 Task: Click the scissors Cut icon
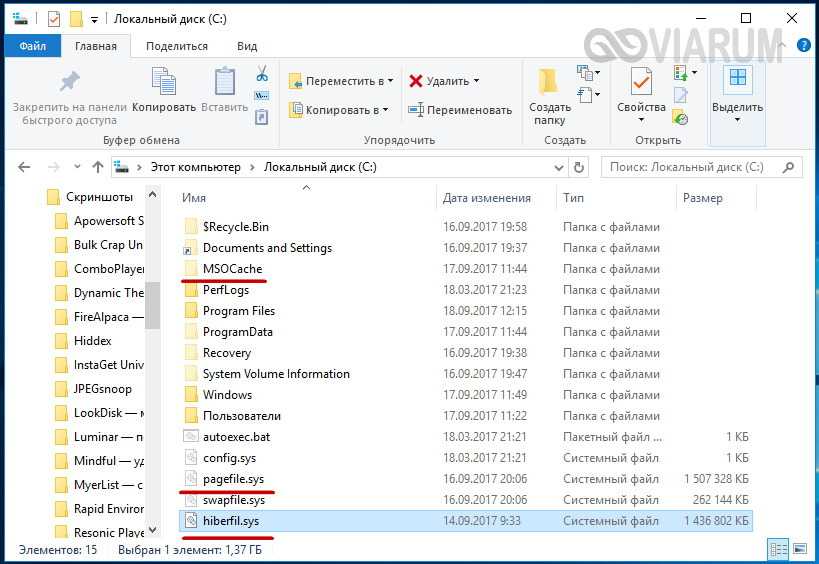(262, 73)
